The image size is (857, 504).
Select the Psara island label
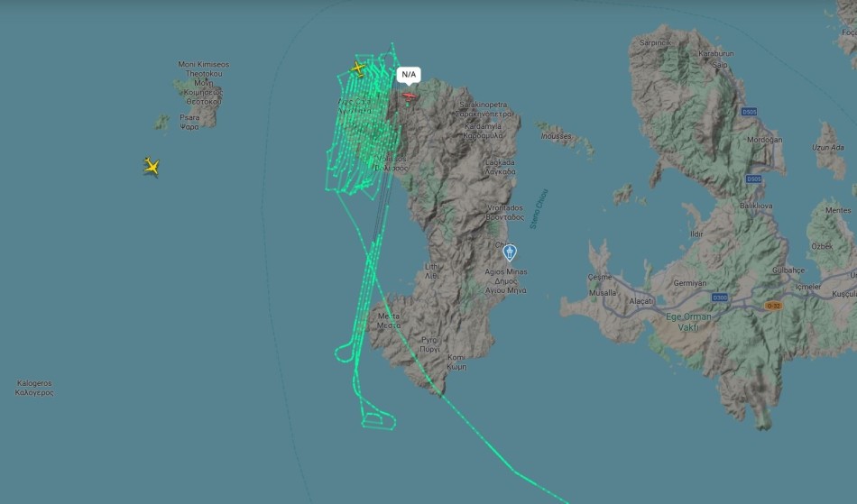(x=189, y=122)
